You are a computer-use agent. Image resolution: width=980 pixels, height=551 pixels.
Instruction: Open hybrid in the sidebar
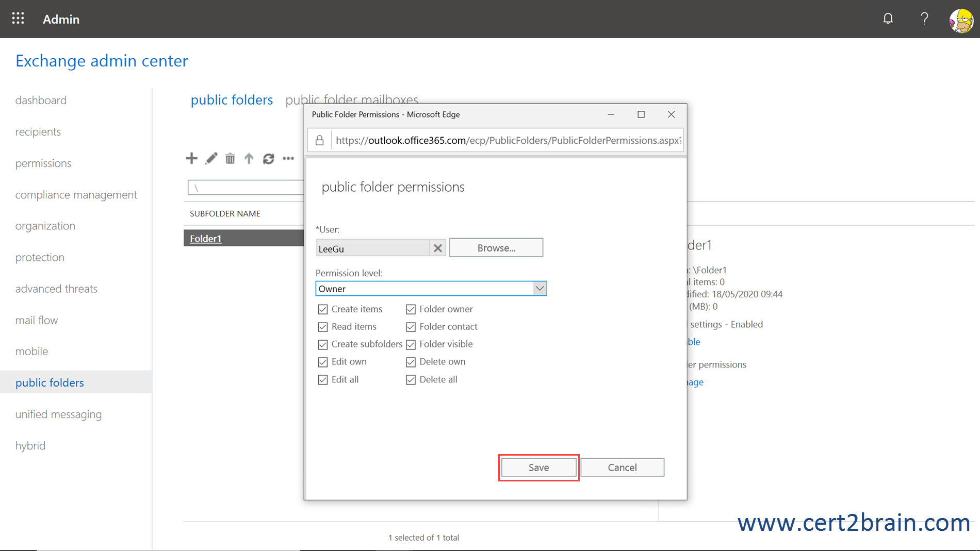click(30, 445)
